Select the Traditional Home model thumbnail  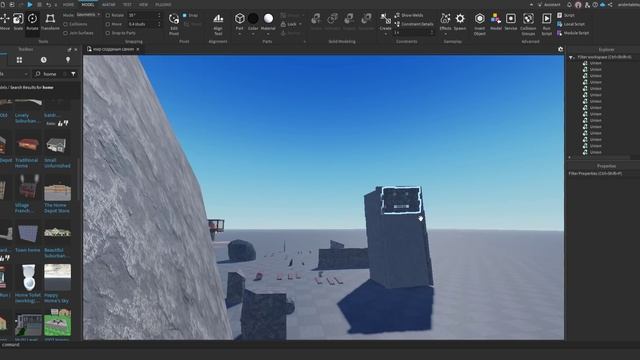click(28, 144)
